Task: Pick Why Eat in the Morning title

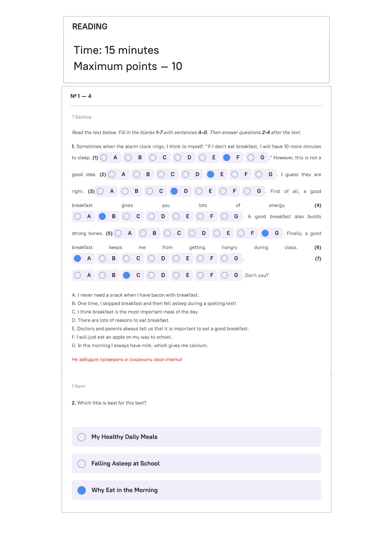Action: point(196,490)
